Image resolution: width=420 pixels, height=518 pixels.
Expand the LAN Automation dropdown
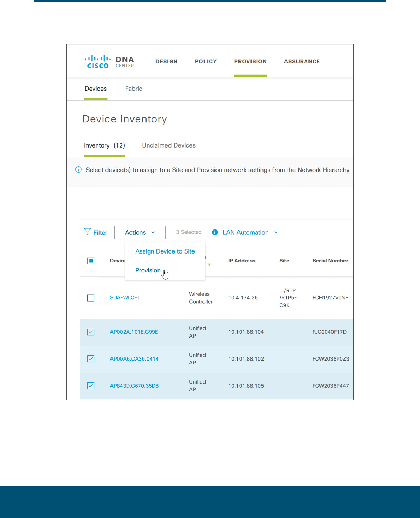[276, 233]
